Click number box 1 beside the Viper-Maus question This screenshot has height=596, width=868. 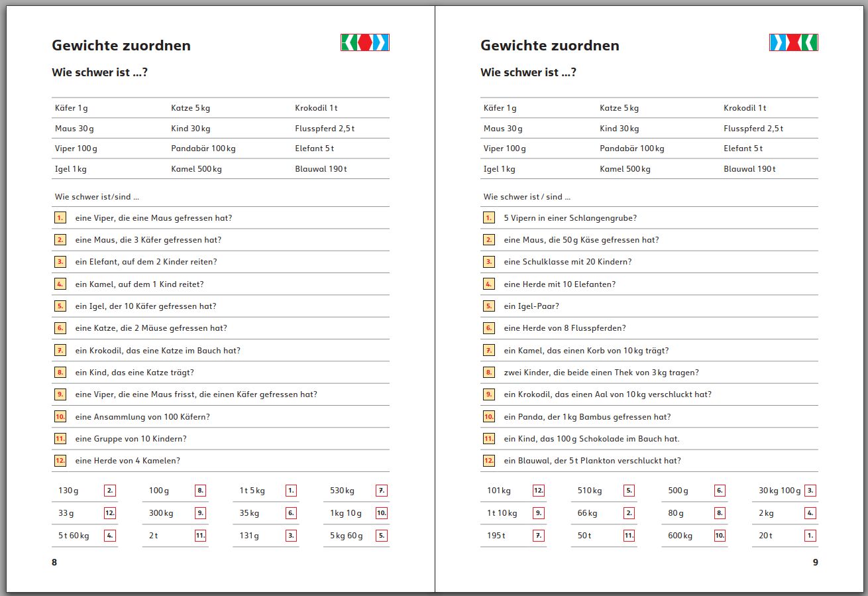click(x=60, y=217)
